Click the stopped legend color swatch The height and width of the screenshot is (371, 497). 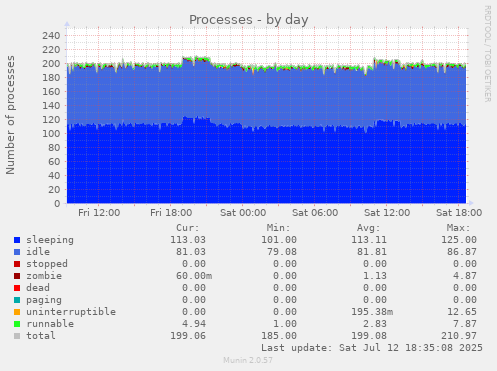click(x=17, y=264)
